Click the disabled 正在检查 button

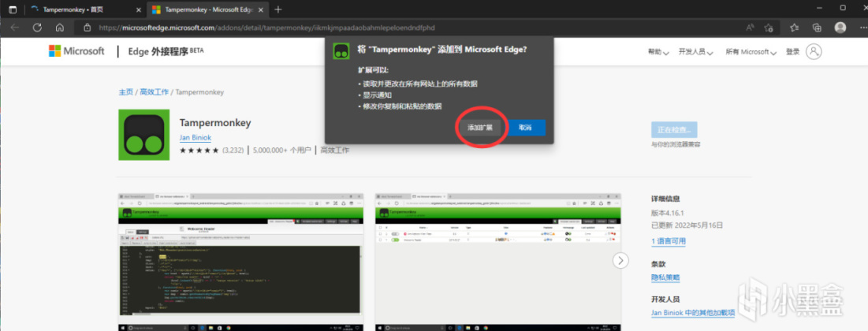pos(674,130)
